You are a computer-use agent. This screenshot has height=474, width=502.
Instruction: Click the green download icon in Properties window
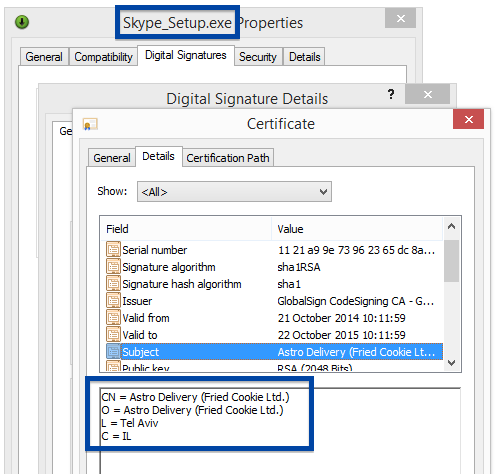click(22, 22)
